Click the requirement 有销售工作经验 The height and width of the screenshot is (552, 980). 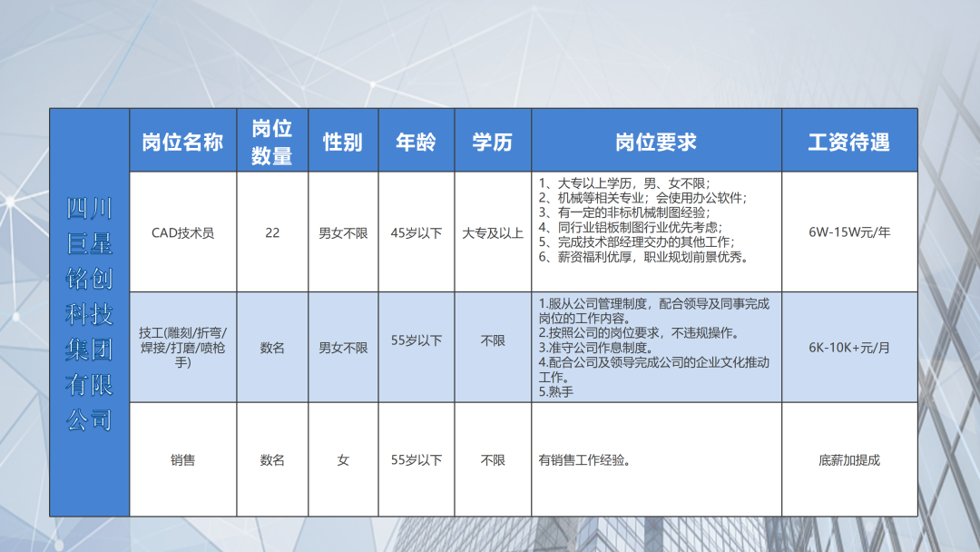click(585, 460)
